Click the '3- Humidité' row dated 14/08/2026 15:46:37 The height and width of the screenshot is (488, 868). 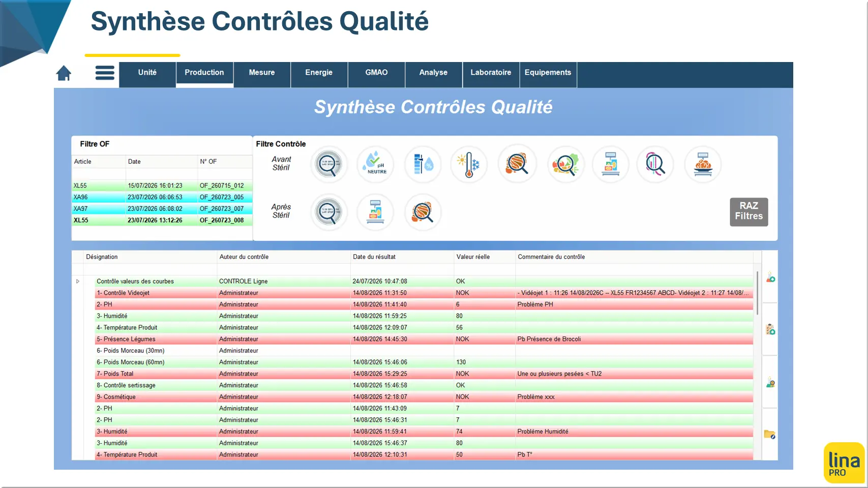424,443
